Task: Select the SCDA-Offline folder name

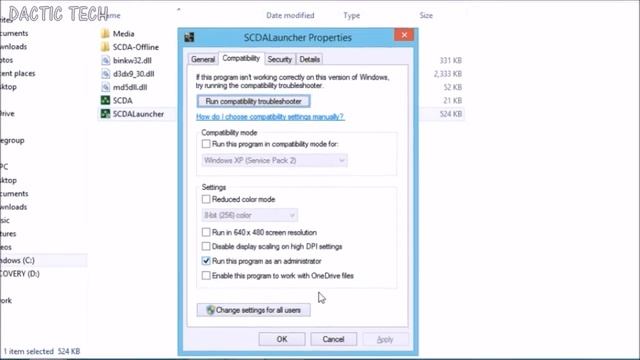Action: pyautogui.click(x=136, y=47)
